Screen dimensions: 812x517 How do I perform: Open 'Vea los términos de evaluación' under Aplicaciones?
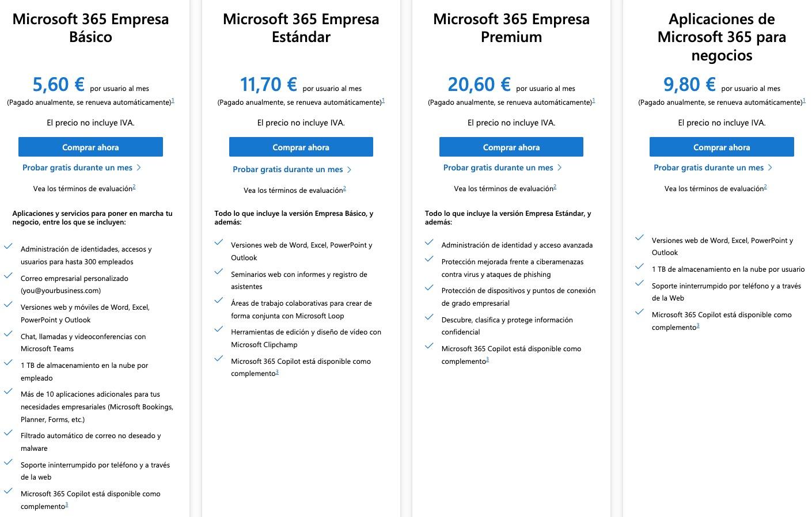tap(715, 188)
